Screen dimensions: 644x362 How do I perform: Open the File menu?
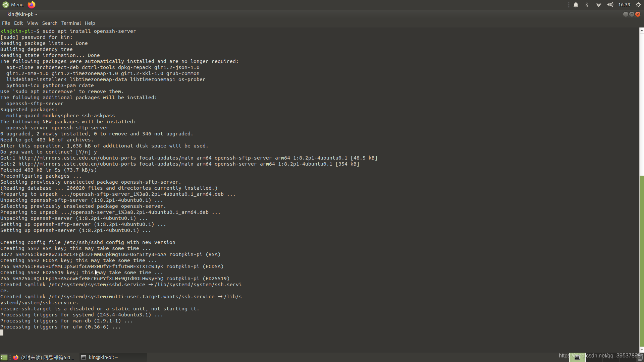[6, 23]
